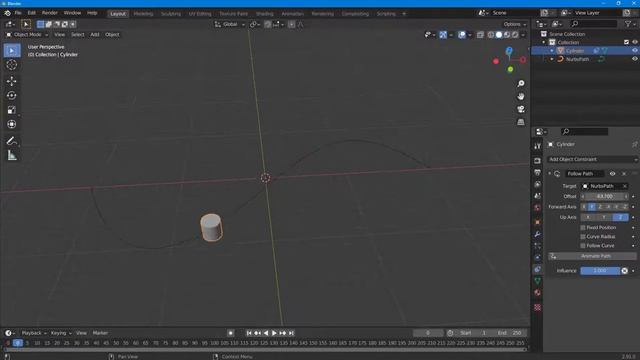Switch to solid viewport shading

(499, 35)
